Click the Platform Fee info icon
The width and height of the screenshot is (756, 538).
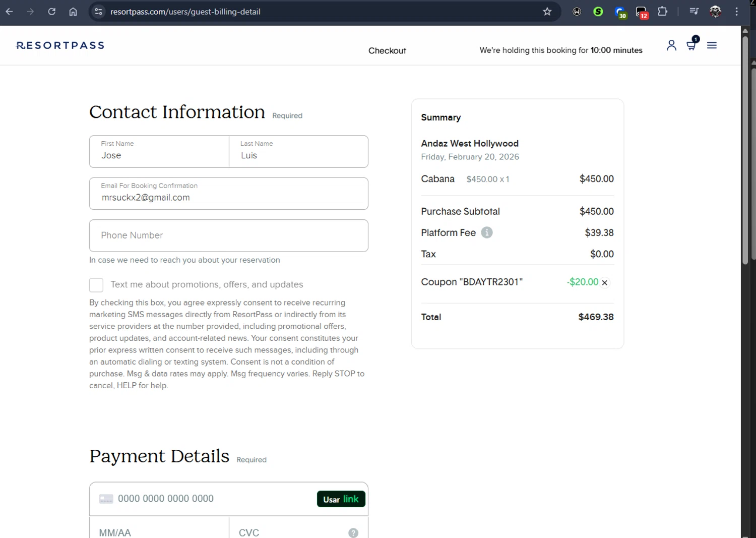click(x=486, y=232)
